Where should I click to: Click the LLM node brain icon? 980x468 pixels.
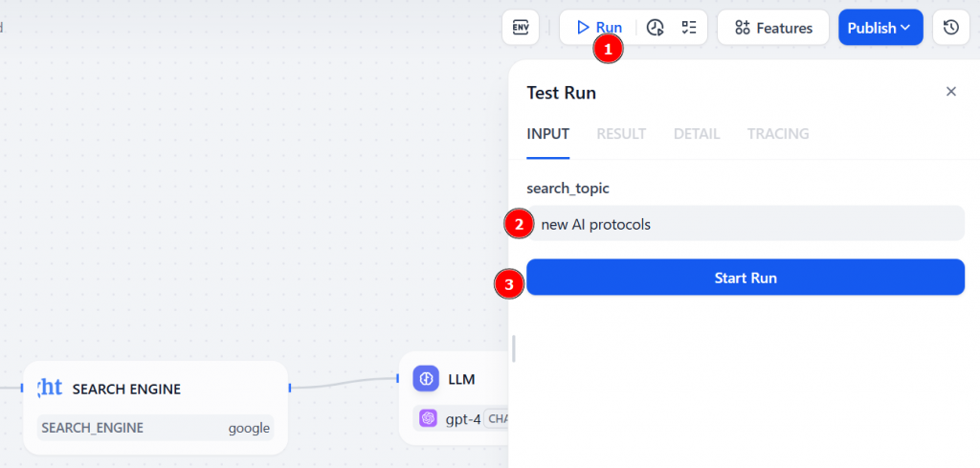[x=426, y=379]
